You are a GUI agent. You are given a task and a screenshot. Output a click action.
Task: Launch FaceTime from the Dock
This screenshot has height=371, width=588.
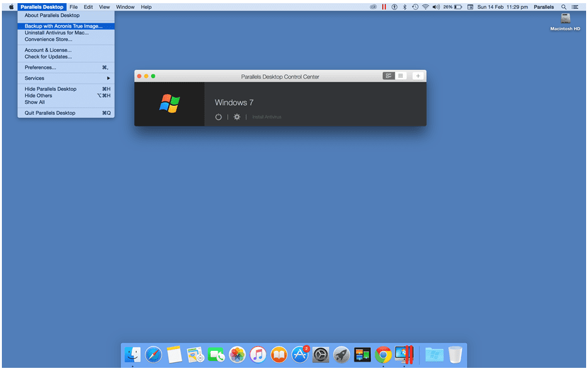click(216, 355)
